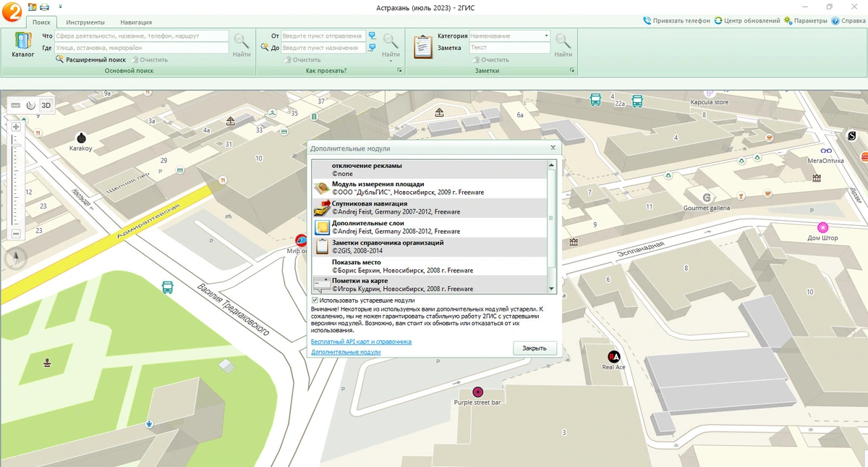The width and height of the screenshot is (868, 467).
Task: Click the Заметка text field
Action: pyautogui.click(x=510, y=48)
